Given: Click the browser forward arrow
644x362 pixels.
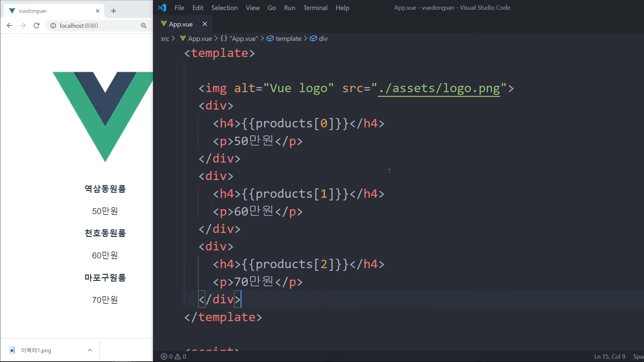Looking at the screenshot, I should [23, 25].
